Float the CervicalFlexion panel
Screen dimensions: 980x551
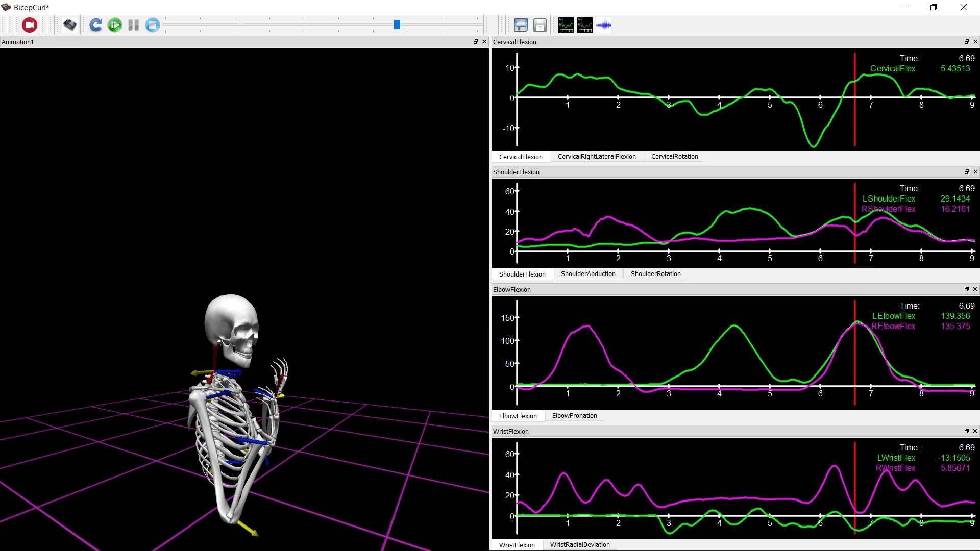point(967,42)
